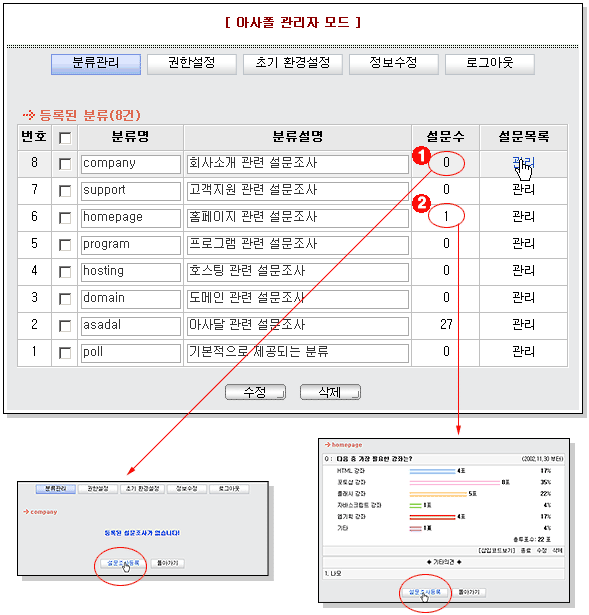Switch to 권한설정 tab
Screen dimensions: 589x615
(192, 64)
